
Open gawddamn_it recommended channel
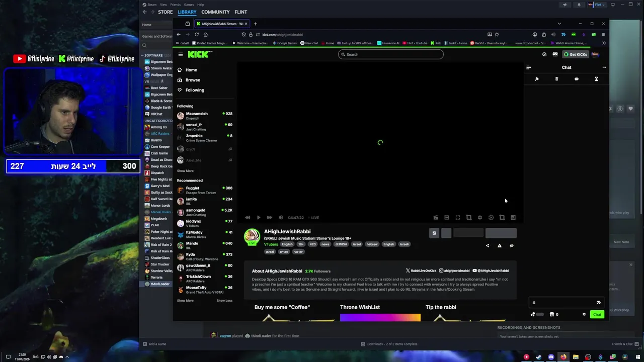[x=204, y=267]
